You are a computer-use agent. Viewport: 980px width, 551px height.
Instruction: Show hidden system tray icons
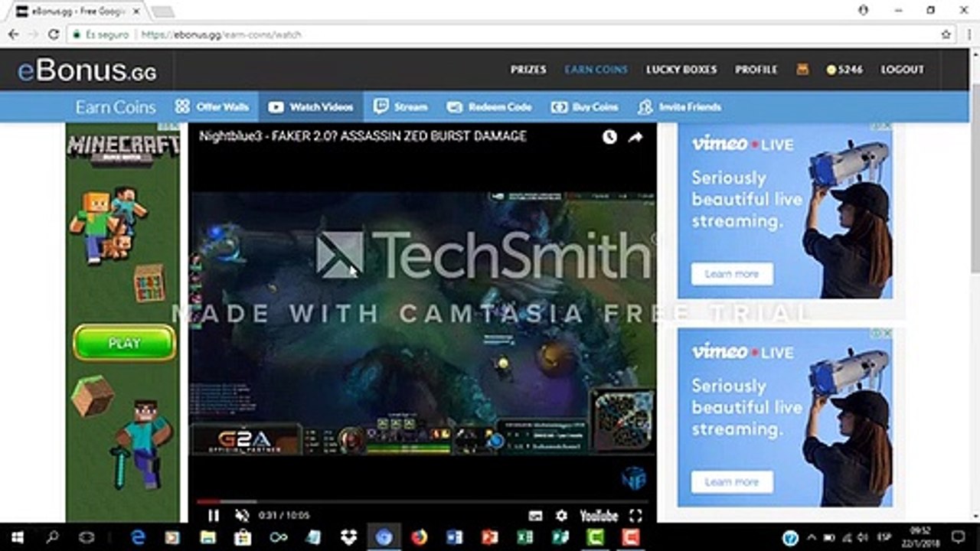[x=812, y=537]
